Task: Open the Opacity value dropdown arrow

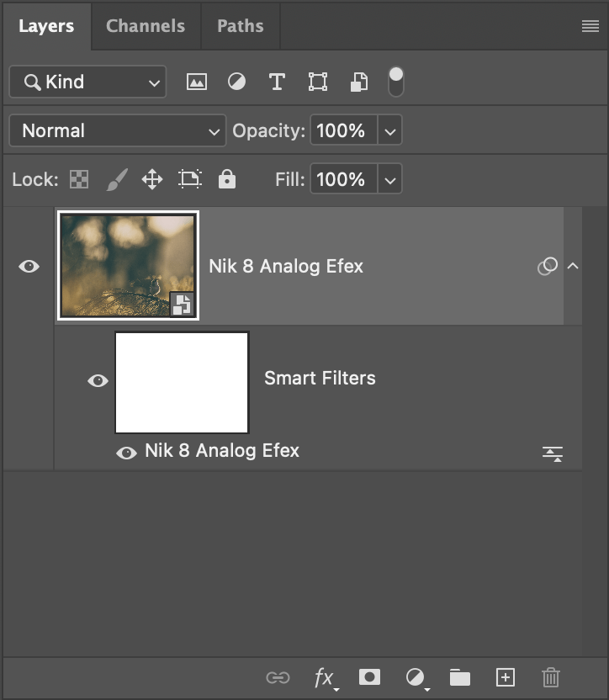Action: (x=389, y=130)
